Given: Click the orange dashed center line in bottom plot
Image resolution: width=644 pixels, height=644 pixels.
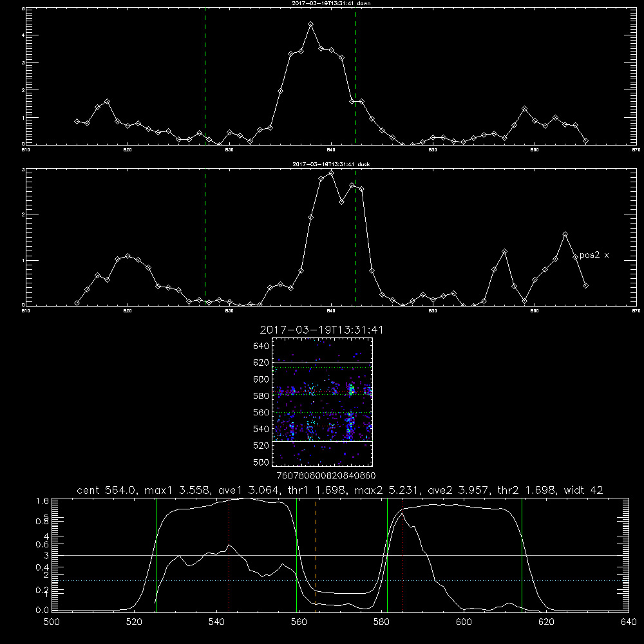Looking at the screenshot, I should click(316, 554).
